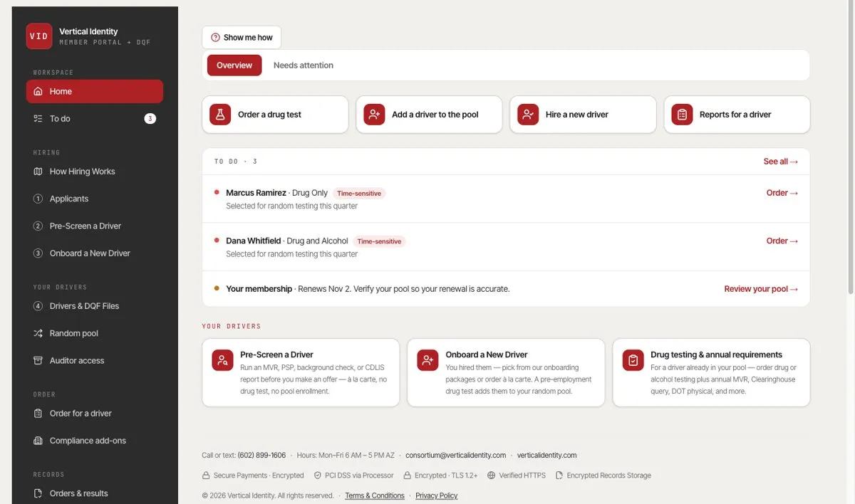Image resolution: width=855 pixels, height=504 pixels.
Task: Click the page vertical scrollbar
Action: pos(851,146)
